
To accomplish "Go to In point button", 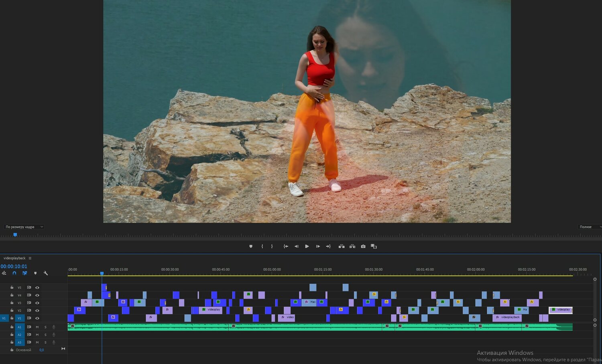I will [x=286, y=247].
